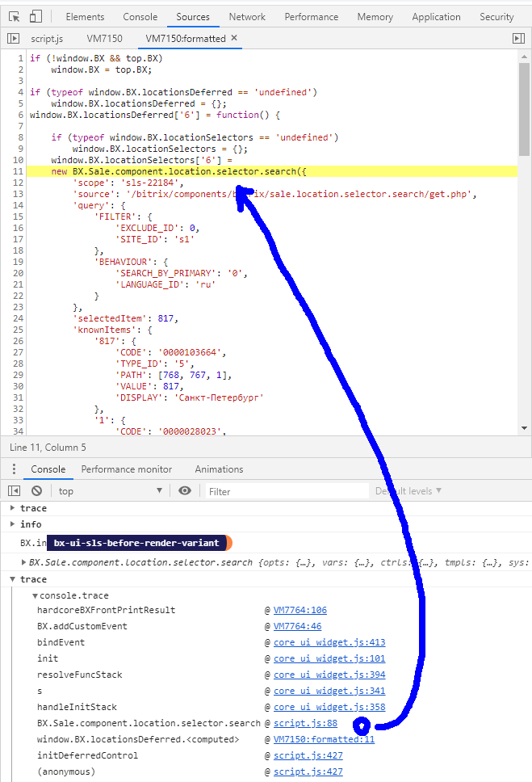532x782 pixels.
Task: Expand the BX.Sale.component.location.selector.search object
Action: (x=23, y=562)
